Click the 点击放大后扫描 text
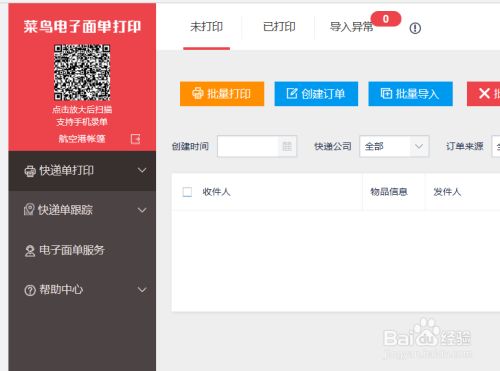 coord(82,109)
